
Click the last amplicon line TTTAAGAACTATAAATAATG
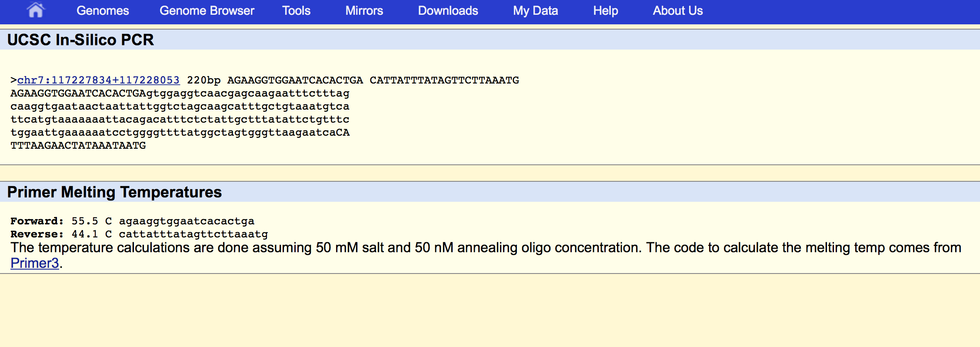pyautogui.click(x=78, y=146)
